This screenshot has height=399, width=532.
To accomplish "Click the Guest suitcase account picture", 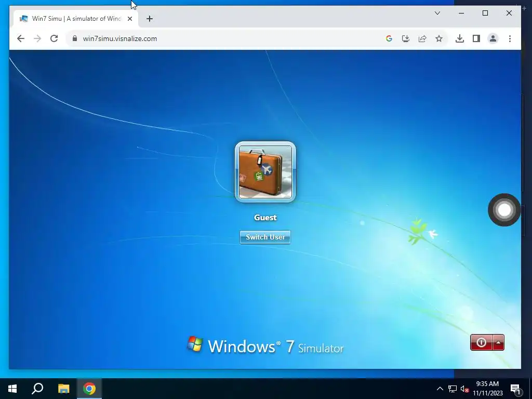I will [265, 171].
